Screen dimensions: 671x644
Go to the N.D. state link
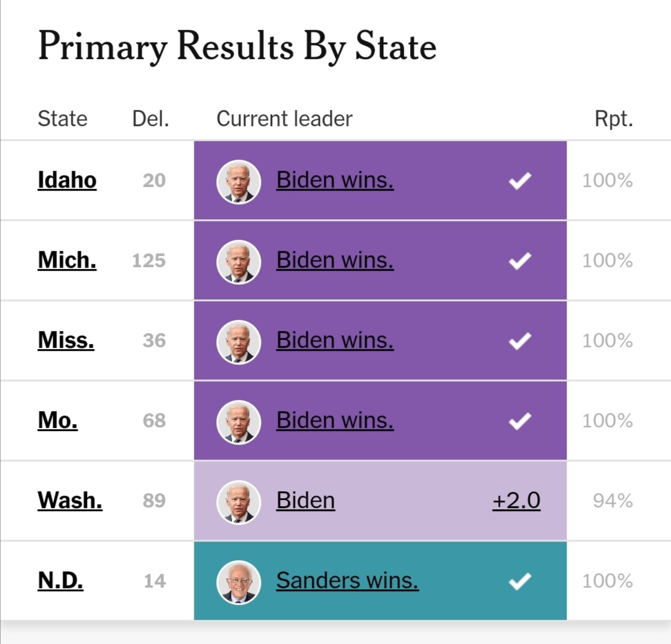[x=60, y=581]
